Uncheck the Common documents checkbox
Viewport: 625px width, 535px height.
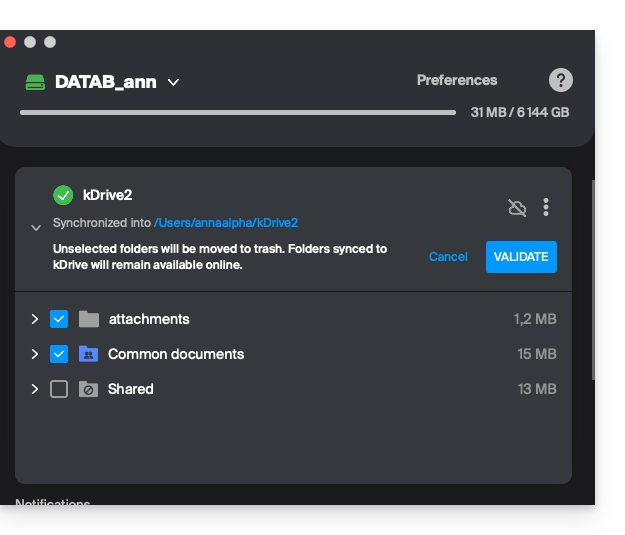pyautogui.click(x=59, y=354)
